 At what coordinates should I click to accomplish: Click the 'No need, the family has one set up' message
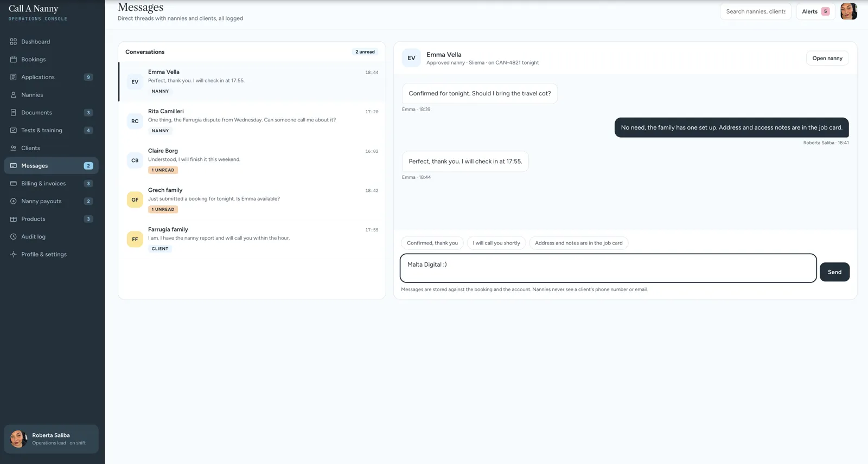[732, 127]
